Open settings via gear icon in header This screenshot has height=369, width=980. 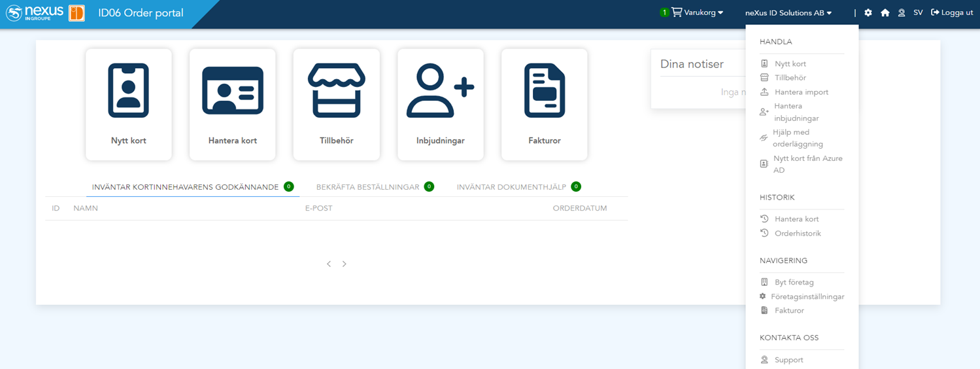point(868,12)
